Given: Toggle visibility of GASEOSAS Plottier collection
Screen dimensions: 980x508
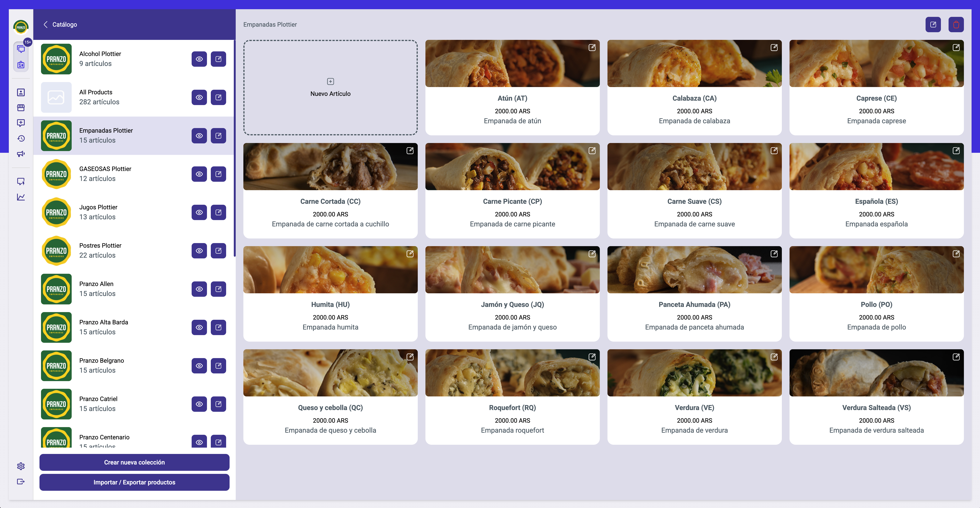Looking at the screenshot, I should click(x=199, y=174).
